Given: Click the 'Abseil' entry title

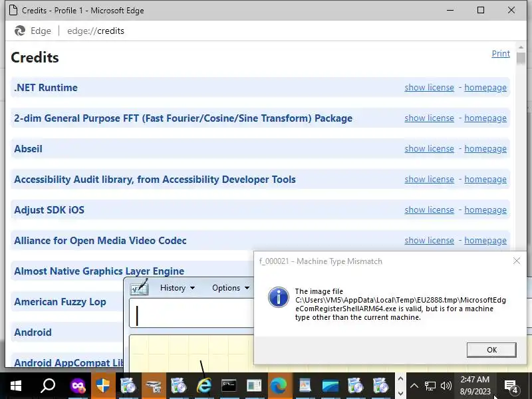Looking at the screenshot, I should tap(28, 148).
